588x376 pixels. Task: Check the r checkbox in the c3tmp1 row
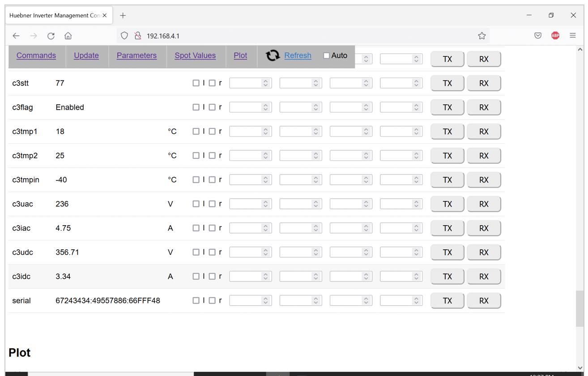[212, 131]
